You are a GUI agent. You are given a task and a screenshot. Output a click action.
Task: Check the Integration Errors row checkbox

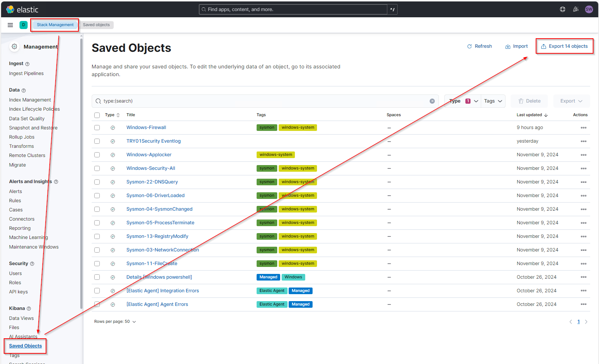pos(97,291)
